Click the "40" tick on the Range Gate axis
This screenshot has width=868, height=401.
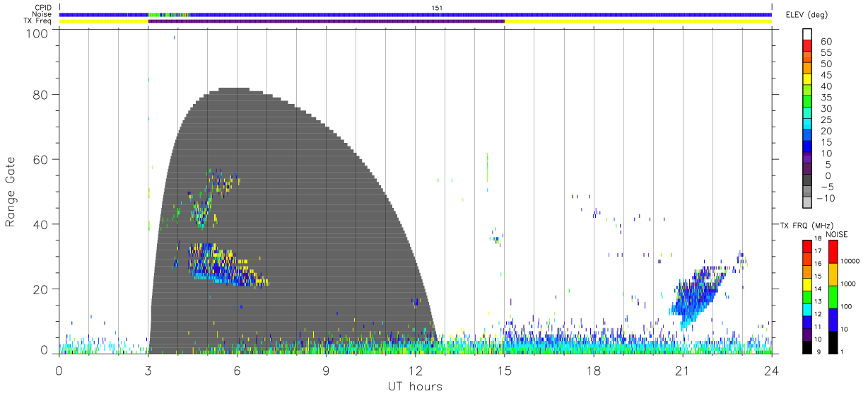click(40, 224)
